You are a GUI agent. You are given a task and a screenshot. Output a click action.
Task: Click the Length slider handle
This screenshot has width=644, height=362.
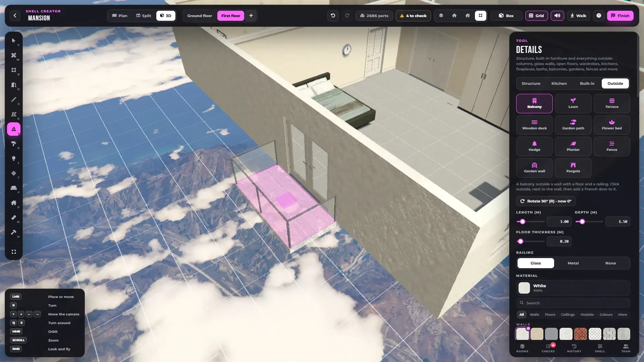coord(523,222)
